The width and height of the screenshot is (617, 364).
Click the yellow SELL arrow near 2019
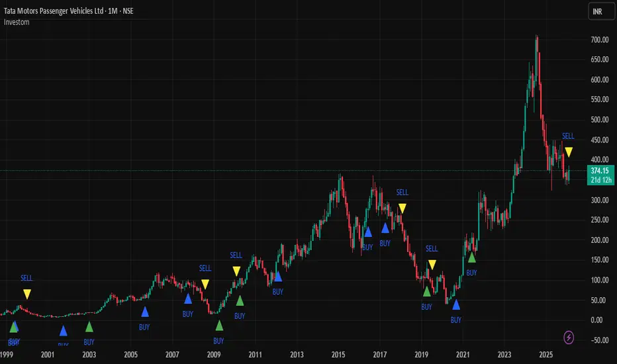(432, 265)
